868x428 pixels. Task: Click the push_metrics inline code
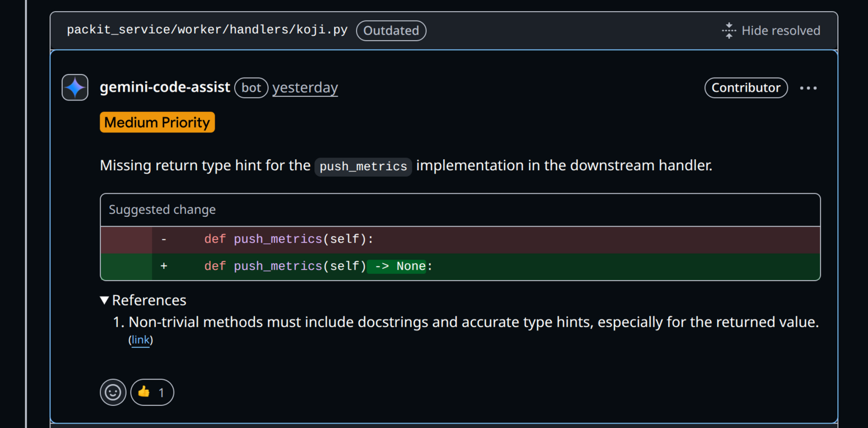pyautogui.click(x=363, y=166)
